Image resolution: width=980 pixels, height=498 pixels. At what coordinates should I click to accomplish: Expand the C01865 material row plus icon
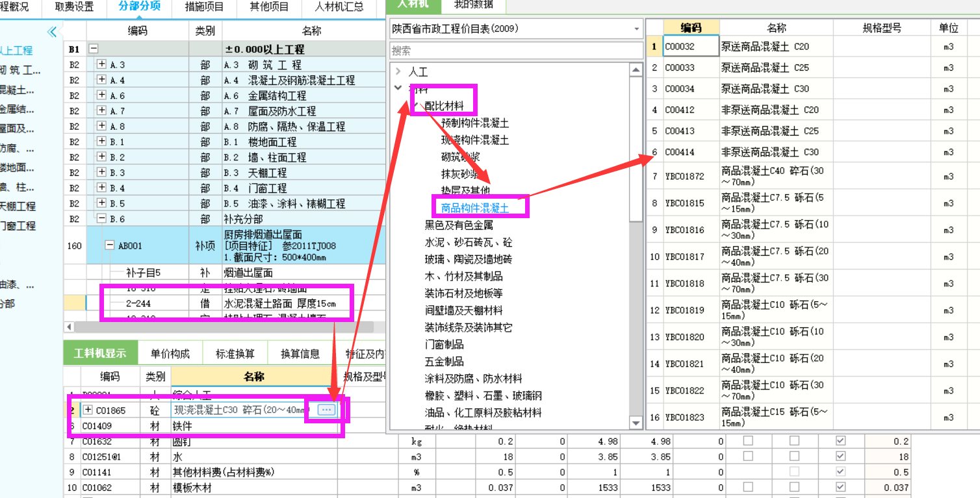coord(88,410)
